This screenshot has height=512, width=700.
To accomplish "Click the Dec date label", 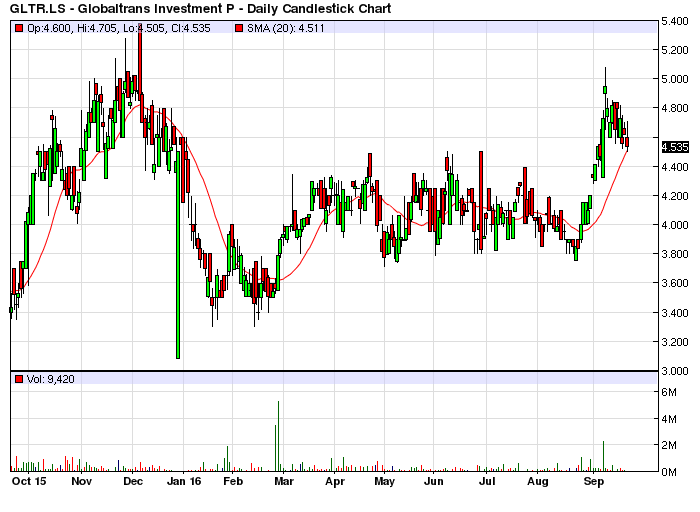I will click(x=133, y=481).
